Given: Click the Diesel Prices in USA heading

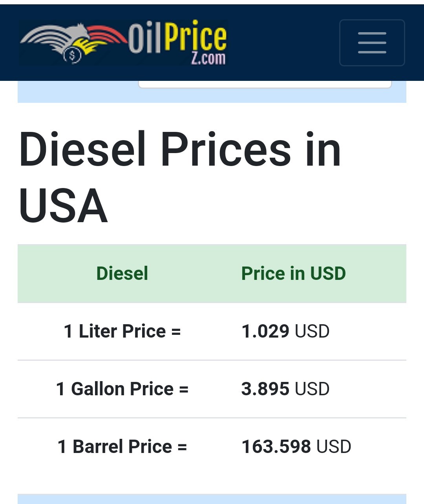Looking at the screenshot, I should [x=180, y=177].
